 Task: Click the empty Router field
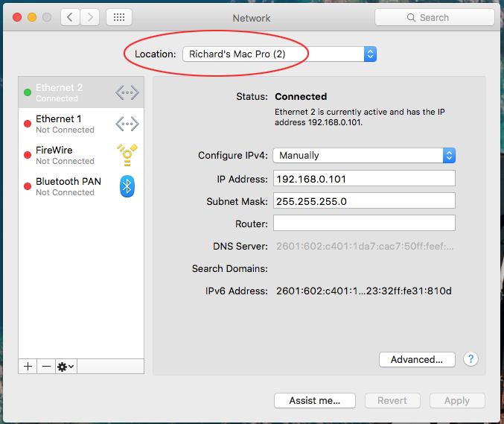(364, 223)
